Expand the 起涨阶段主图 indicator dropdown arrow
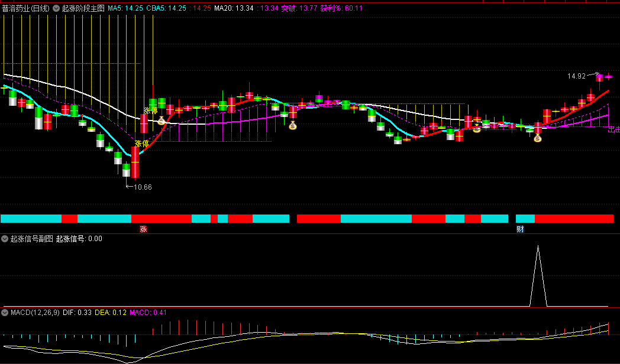620x364 pixels. pyautogui.click(x=56, y=8)
